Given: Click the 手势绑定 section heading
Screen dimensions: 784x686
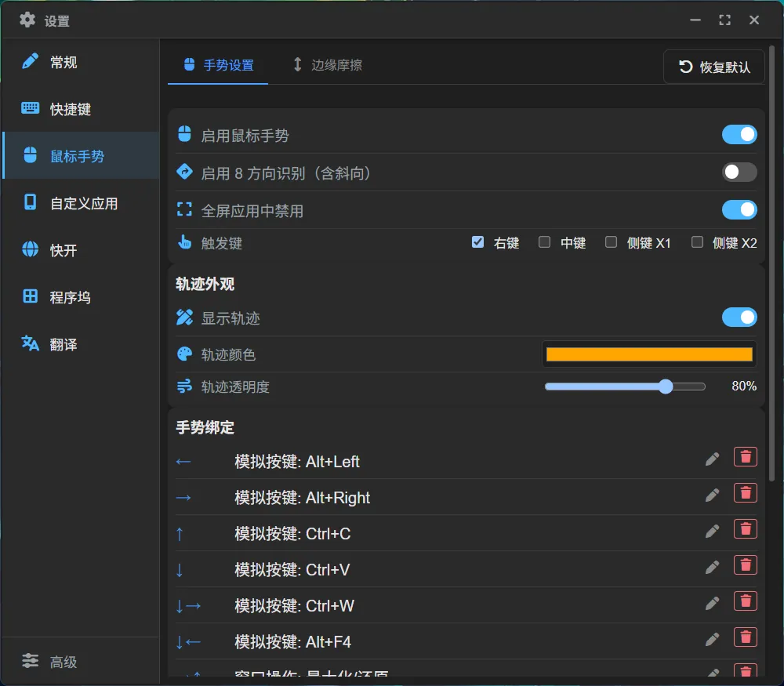Looking at the screenshot, I should tap(205, 427).
